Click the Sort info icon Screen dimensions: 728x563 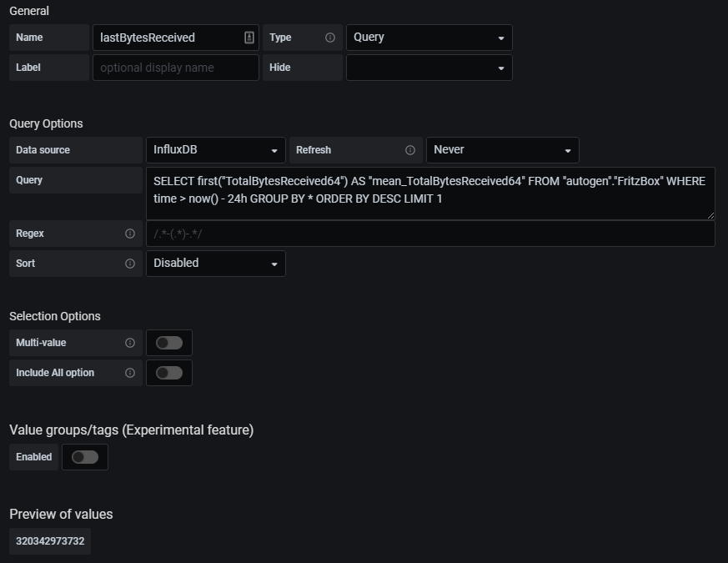pyautogui.click(x=130, y=264)
